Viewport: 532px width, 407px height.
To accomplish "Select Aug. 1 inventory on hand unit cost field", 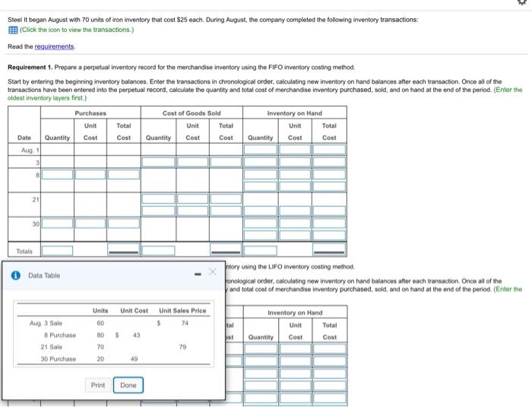I will point(295,149).
